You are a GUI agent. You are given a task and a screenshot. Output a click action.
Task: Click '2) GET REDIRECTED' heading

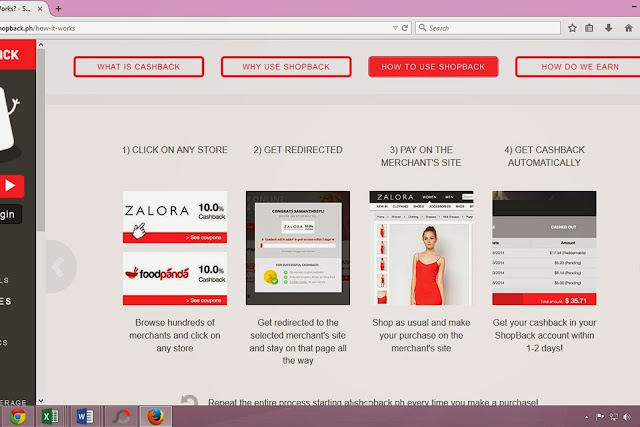pos(298,150)
